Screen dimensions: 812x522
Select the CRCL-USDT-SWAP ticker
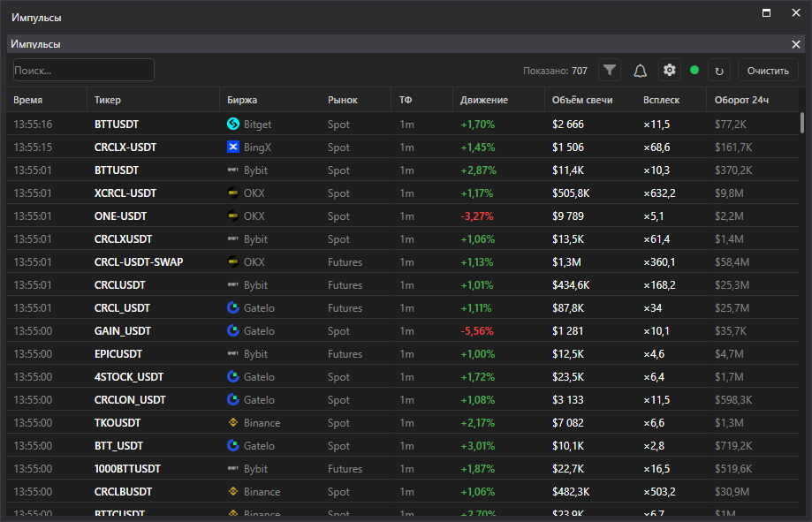pos(139,262)
